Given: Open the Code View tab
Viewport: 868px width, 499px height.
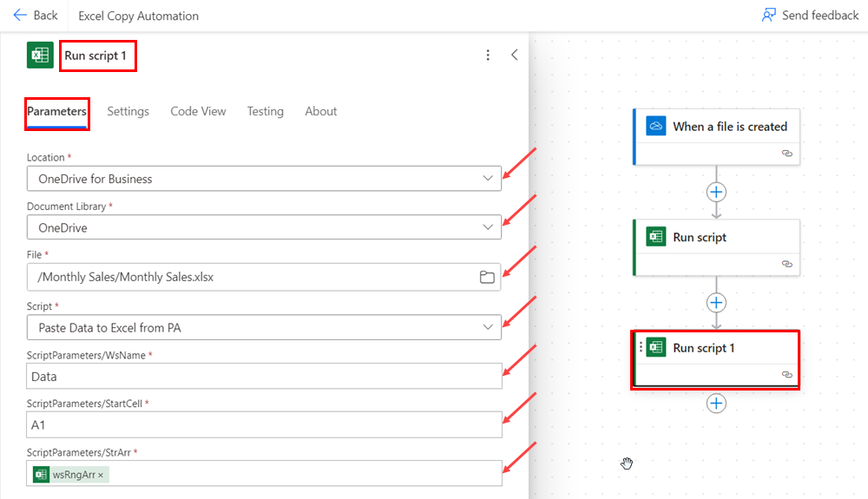Looking at the screenshot, I should pyautogui.click(x=198, y=111).
